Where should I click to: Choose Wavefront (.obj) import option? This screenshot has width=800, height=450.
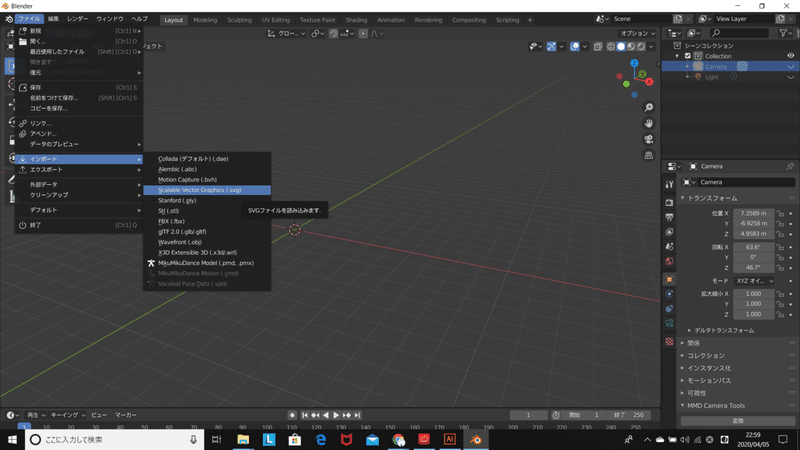point(207,242)
